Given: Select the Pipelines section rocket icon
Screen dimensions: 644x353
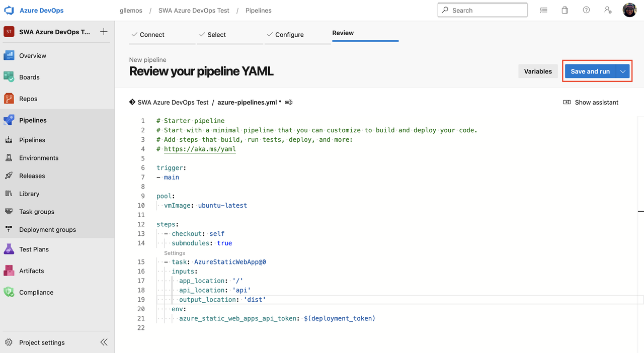Looking at the screenshot, I should [x=9, y=120].
